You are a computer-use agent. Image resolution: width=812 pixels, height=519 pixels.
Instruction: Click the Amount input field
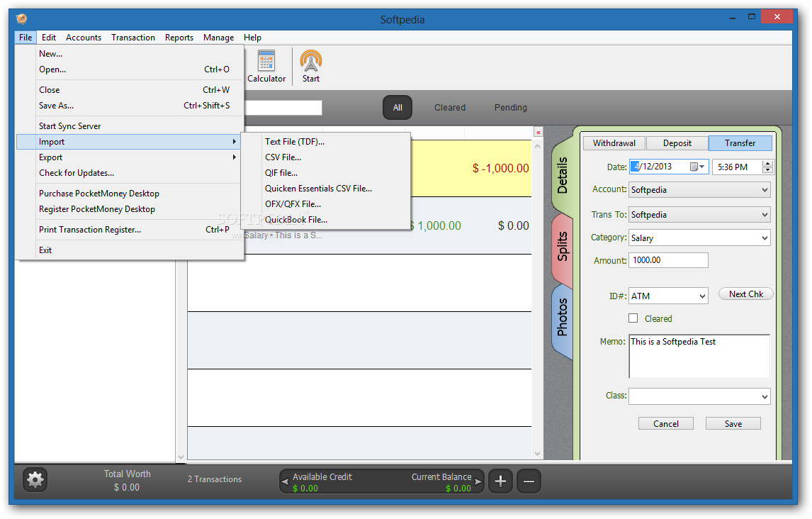(668, 260)
